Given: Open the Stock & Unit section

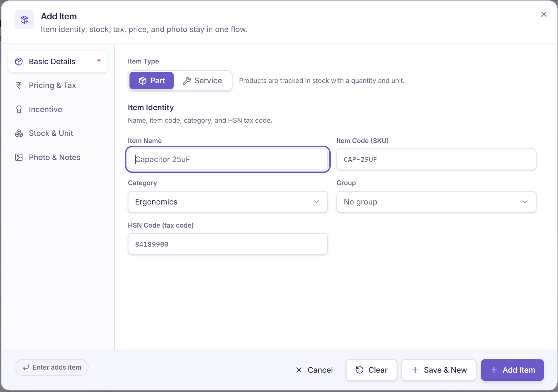Looking at the screenshot, I should pyautogui.click(x=58, y=133).
